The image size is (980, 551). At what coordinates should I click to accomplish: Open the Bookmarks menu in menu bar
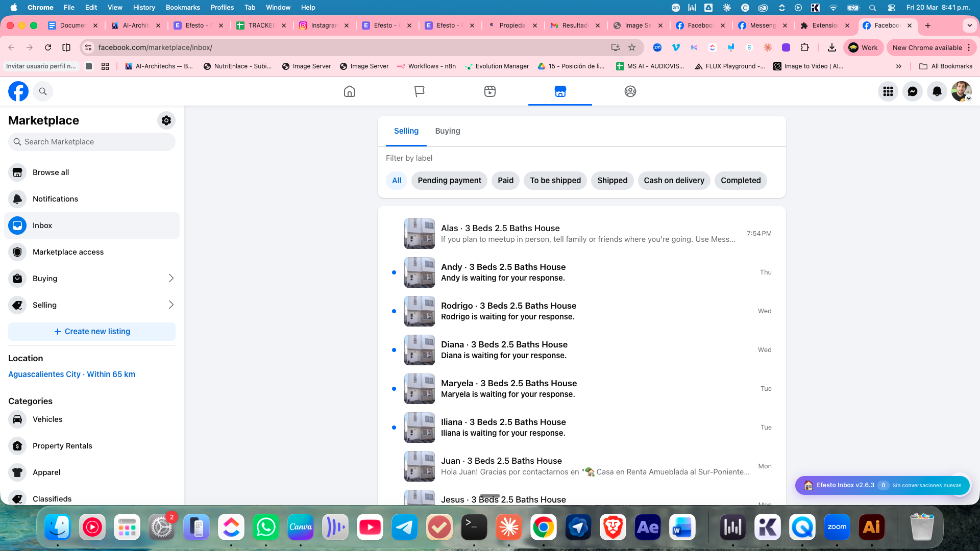coord(183,7)
